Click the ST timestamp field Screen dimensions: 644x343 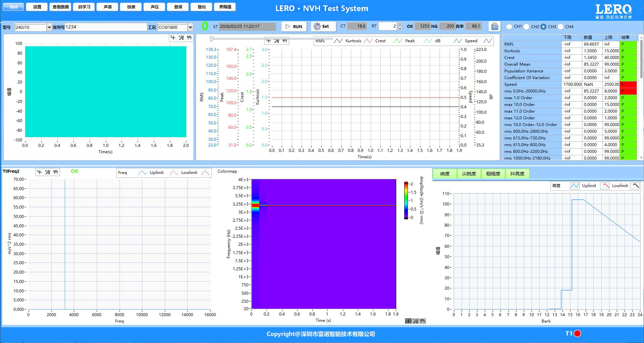247,26
